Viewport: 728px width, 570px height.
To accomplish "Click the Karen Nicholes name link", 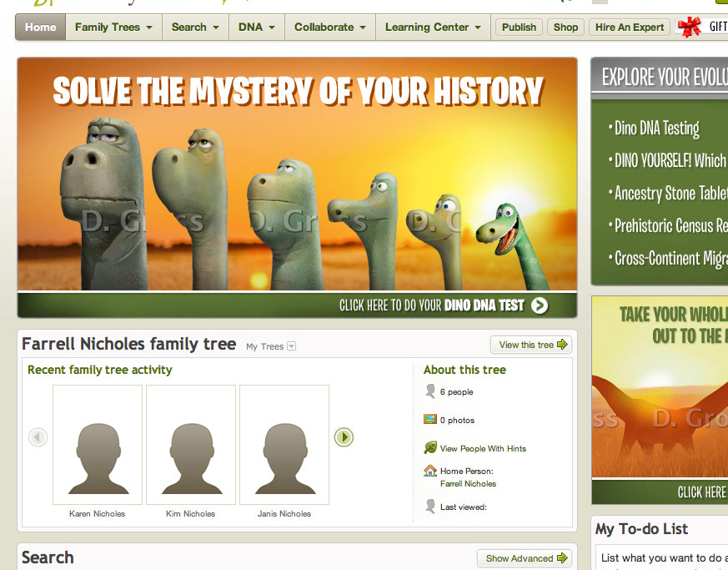I will coord(97,514).
